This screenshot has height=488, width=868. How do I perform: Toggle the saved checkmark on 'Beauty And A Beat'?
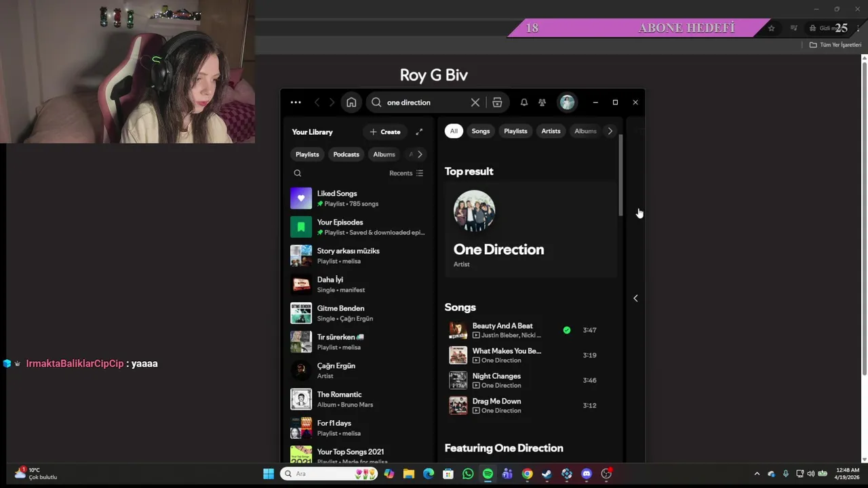[566, 330]
